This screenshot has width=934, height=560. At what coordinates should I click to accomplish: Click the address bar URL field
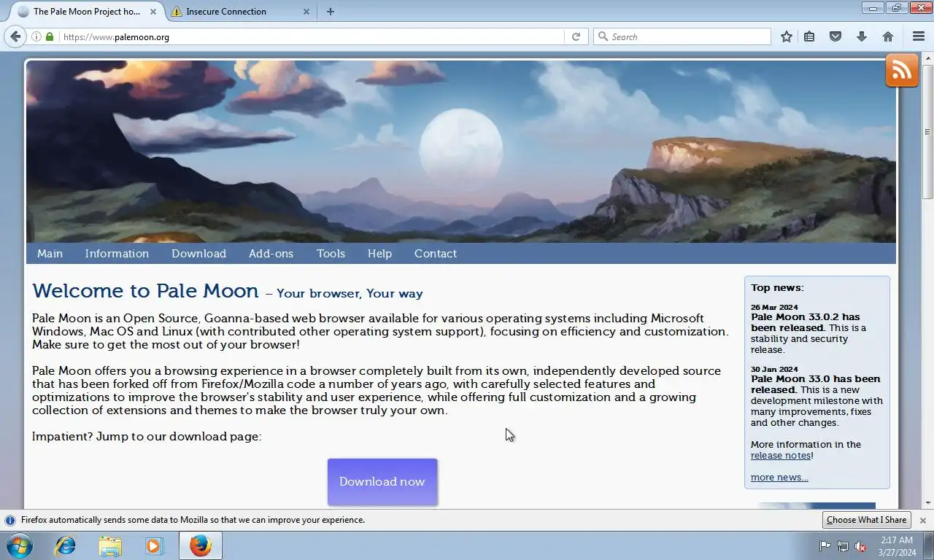point(312,36)
